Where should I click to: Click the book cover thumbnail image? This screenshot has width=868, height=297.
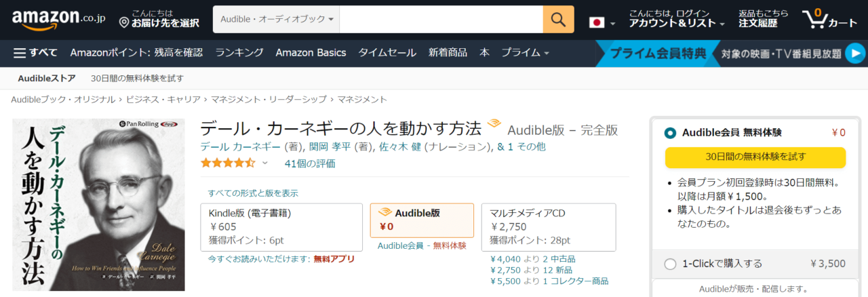99,205
